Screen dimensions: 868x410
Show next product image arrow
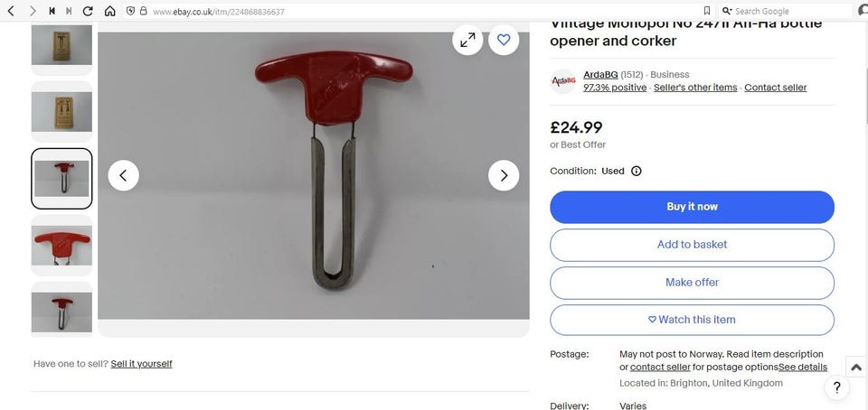[504, 176]
